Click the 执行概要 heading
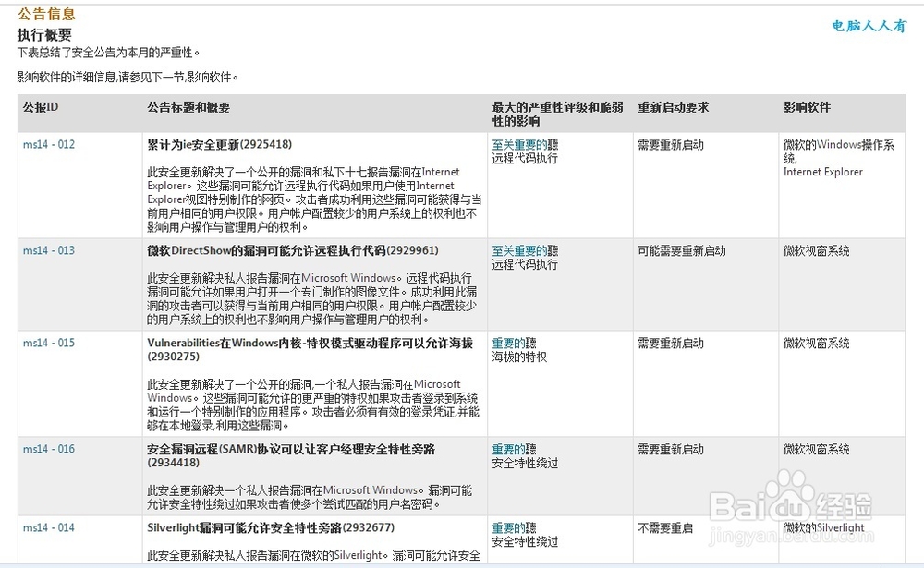This screenshot has height=568, width=924. point(44,35)
